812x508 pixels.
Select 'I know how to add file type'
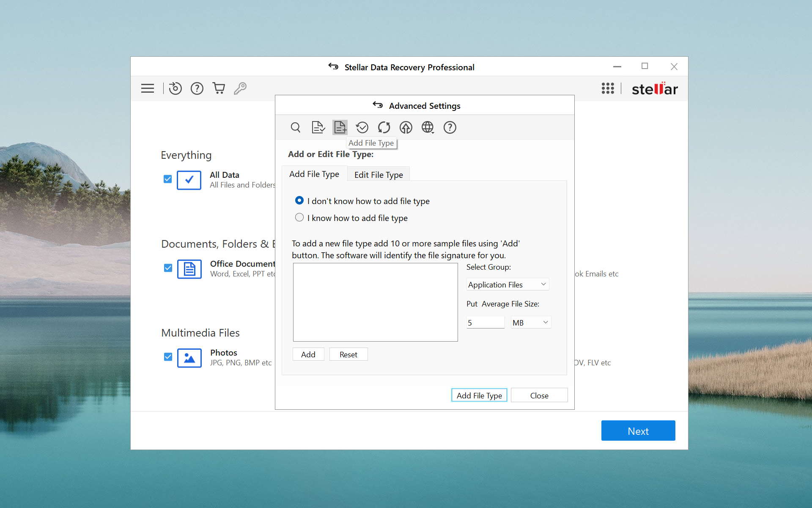[299, 217]
